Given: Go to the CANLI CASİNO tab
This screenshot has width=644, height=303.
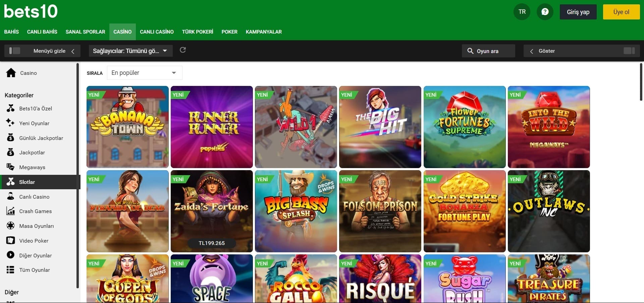Looking at the screenshot, I should (157, 32).
